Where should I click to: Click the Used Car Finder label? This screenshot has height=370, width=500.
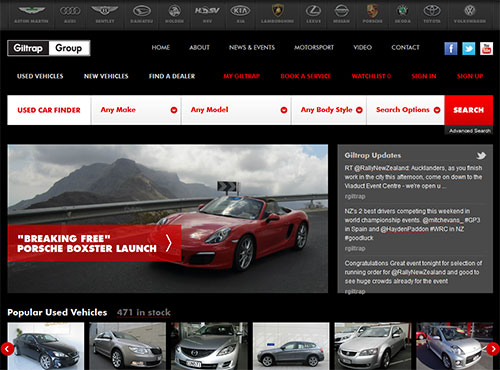point(49,110)
